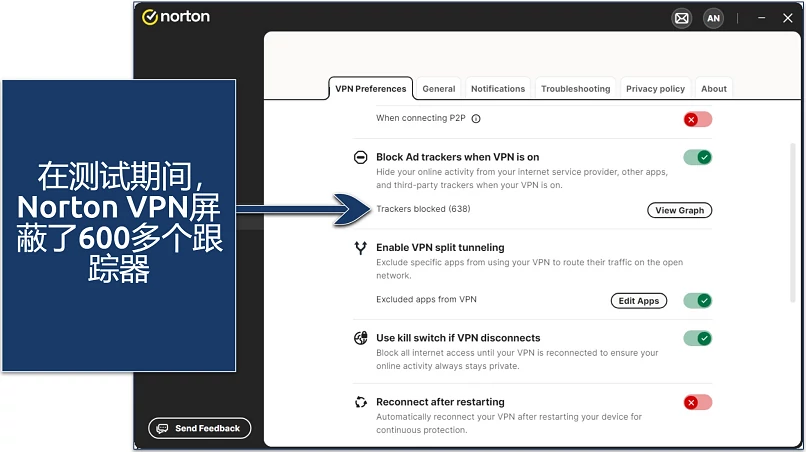Turn off Excluded apps from VPN toggle

tap(698, 300)
